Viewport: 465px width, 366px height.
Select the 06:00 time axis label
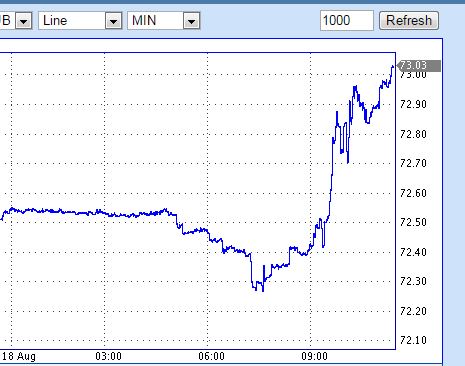click(x=211, y=356)
